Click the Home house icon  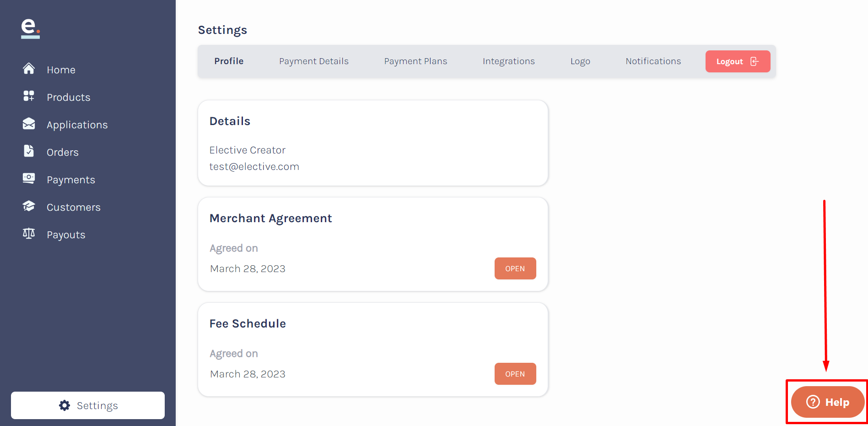[x=29, y=69]
